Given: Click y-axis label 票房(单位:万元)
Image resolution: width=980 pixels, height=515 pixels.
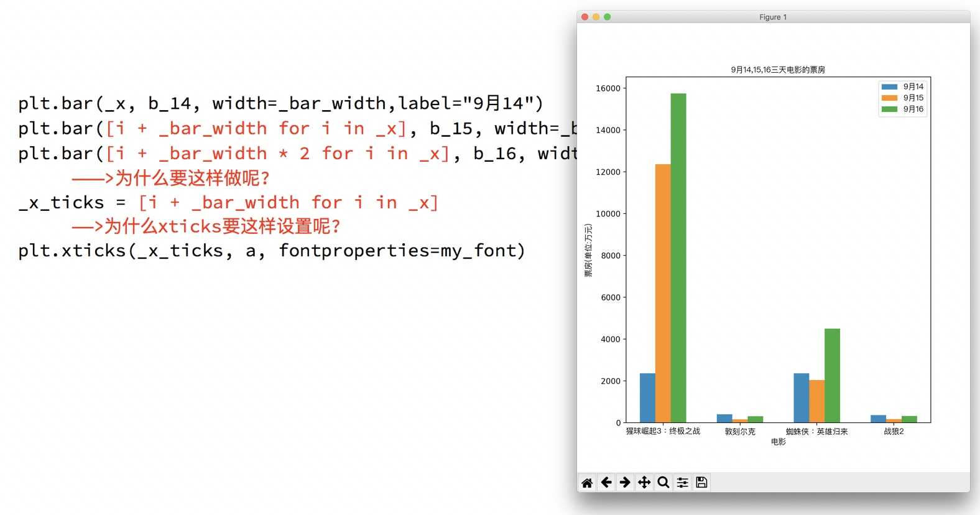Looking at the screenshot, I should coord(588,251).
